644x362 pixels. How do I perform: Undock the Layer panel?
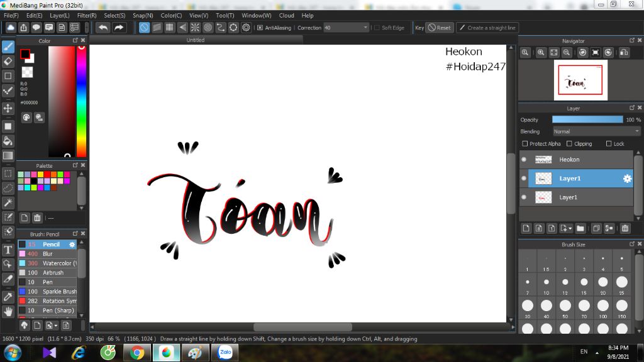tap(631, 107)
